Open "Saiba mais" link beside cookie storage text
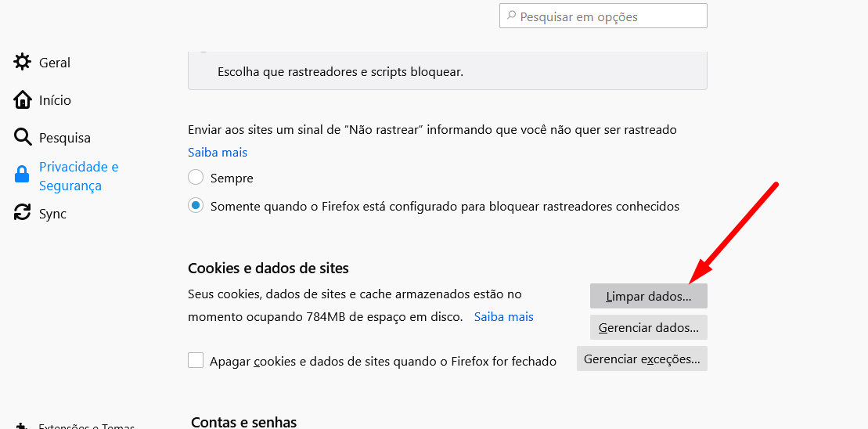 tap(504, 316)
